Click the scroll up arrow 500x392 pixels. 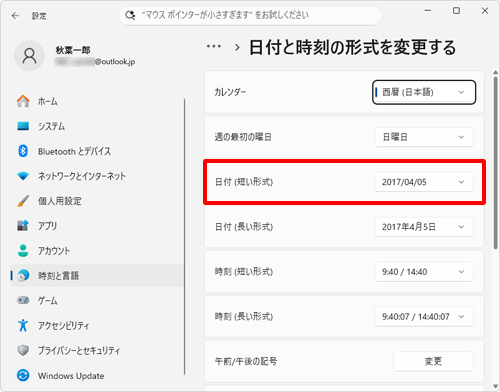tap(496, 73)
